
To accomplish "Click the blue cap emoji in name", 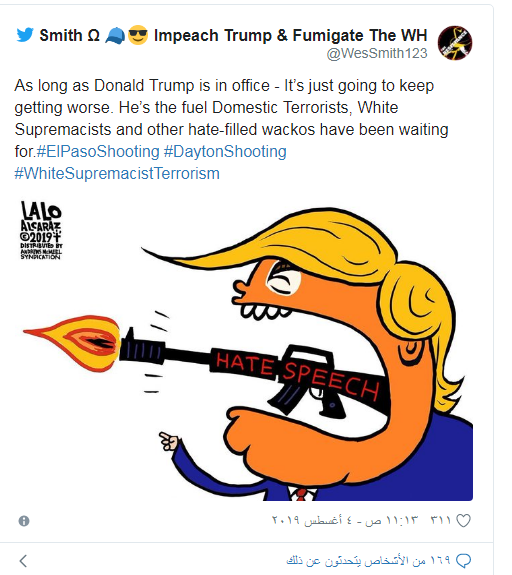I will pos(115,36).
